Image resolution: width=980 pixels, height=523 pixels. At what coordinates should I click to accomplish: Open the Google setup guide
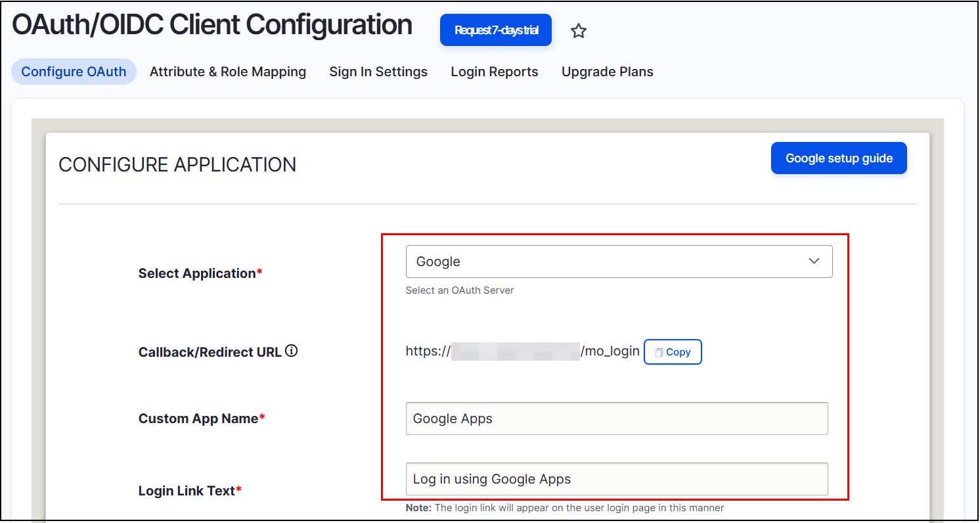pos(839,158)
